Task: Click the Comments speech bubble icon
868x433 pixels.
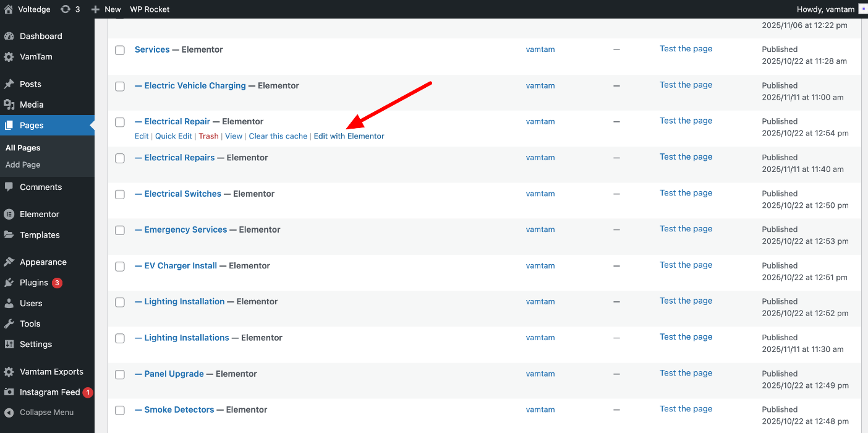Action: pyautogui.click(x=9, y=187)
